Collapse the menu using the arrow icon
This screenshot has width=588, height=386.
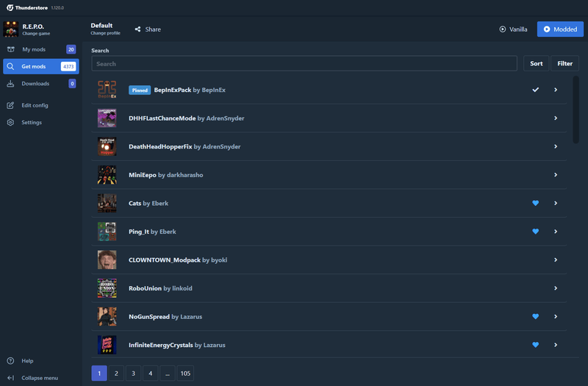click(x=10, y=378)
